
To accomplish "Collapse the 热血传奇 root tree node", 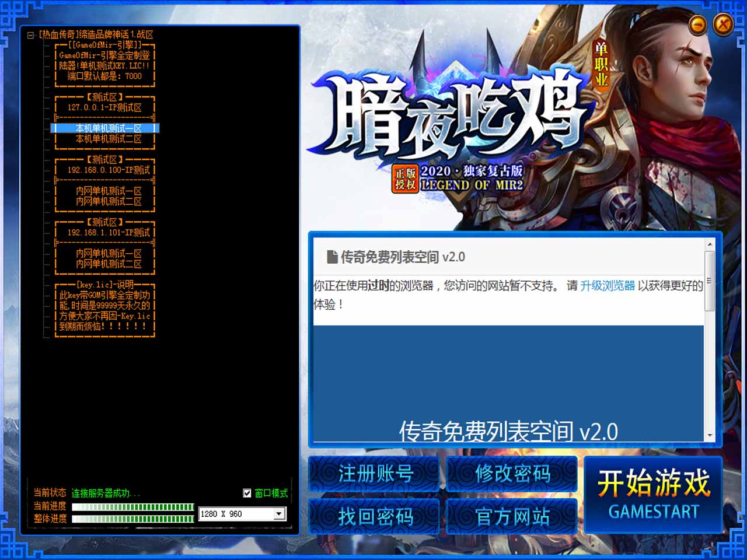I will tap(30, 35).
